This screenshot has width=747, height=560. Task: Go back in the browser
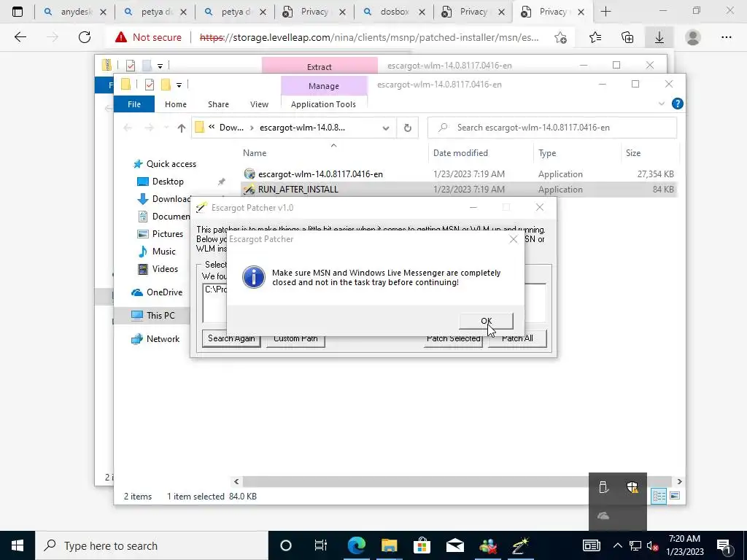click(20, 37)
